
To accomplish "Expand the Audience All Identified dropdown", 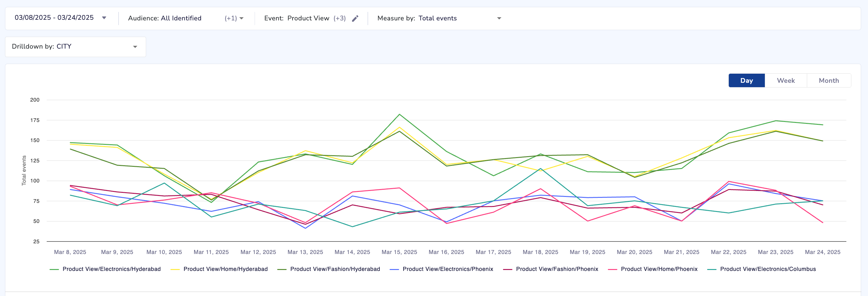I will pos(241,18).
